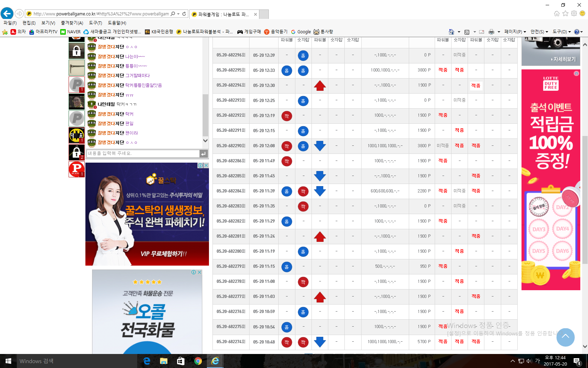Open the Favorites star at top right

click(x=566, y=13)
